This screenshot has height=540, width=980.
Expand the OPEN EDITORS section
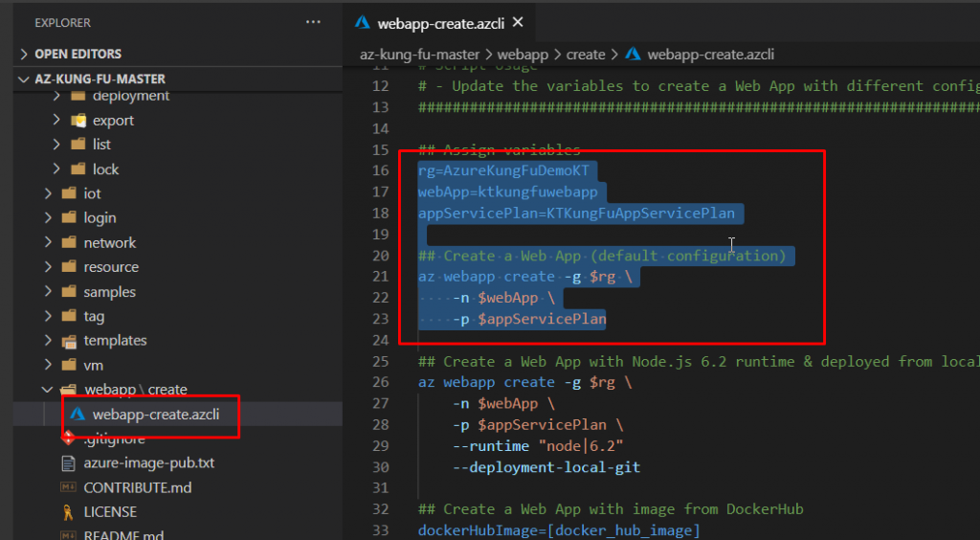[x=24, y=55]
